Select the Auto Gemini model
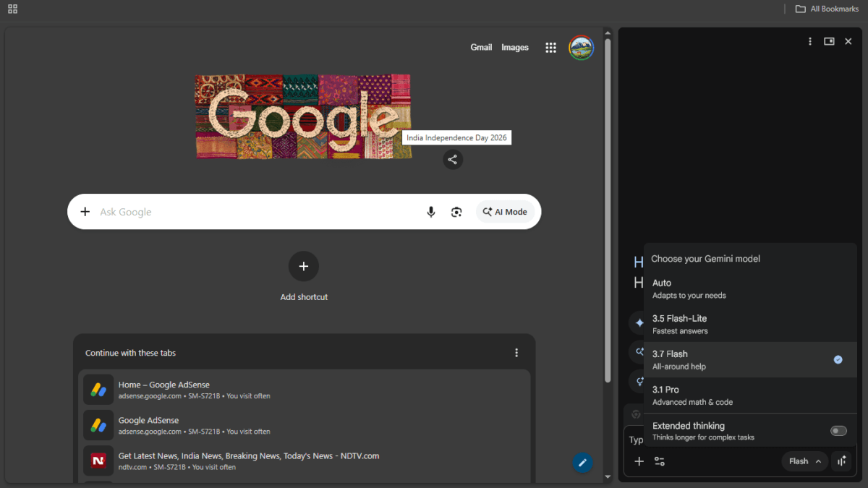 (750, 288)
